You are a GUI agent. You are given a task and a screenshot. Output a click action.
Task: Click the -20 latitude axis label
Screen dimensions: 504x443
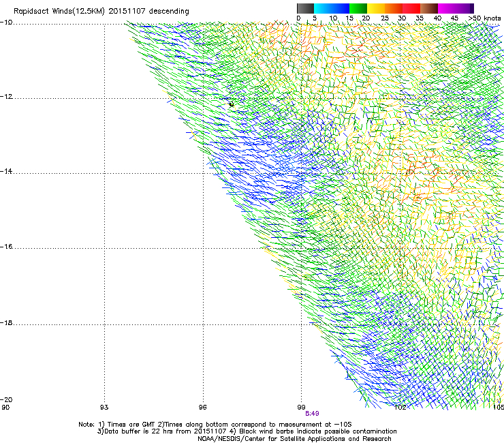6,399
